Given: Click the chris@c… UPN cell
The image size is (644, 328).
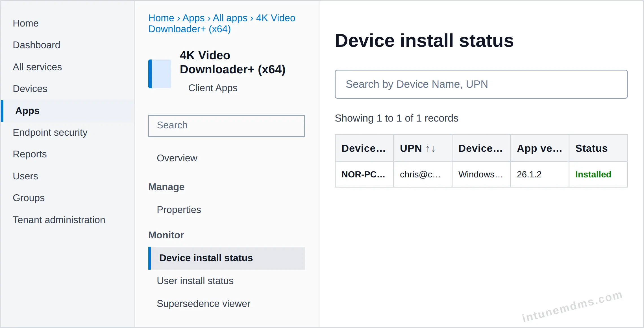Looking at the screenshot, I should tap(423, 175).
